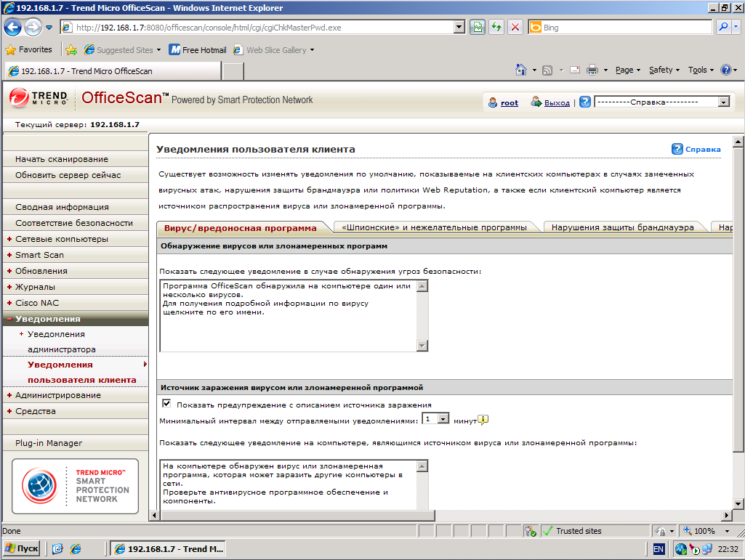Click Free Hotmail favorites link
The width and height of the screenshot is (745, 560).
pos(198,50)
